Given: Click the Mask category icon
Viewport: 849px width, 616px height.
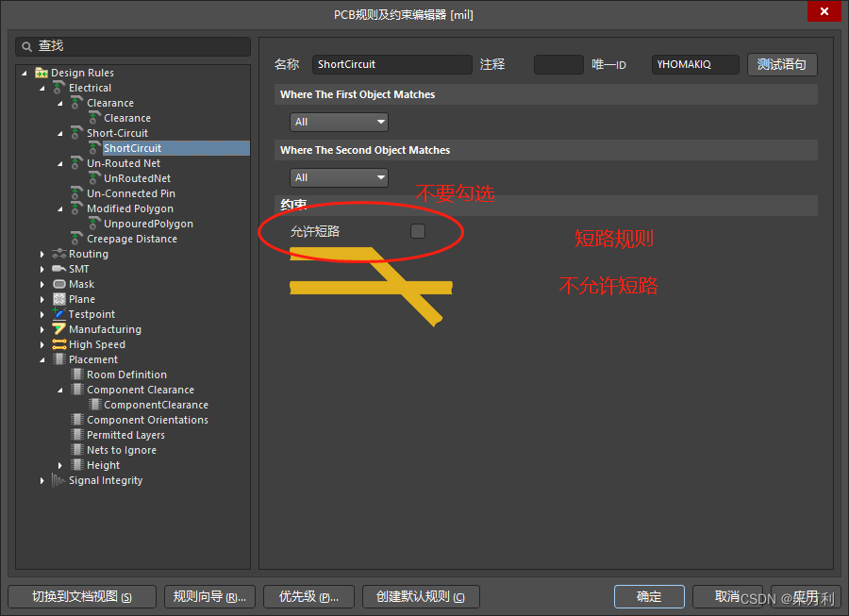Looking at the screenshot, I should (59, 284).
